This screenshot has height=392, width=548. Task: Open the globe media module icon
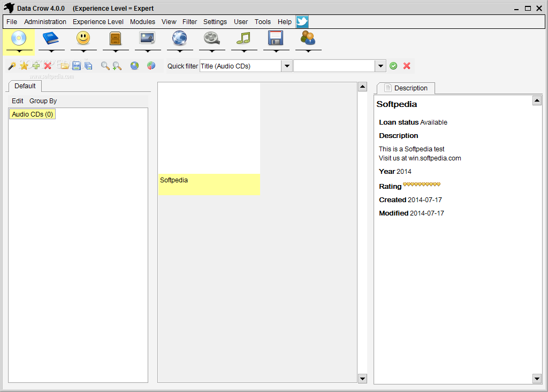(x=179, y=38)
